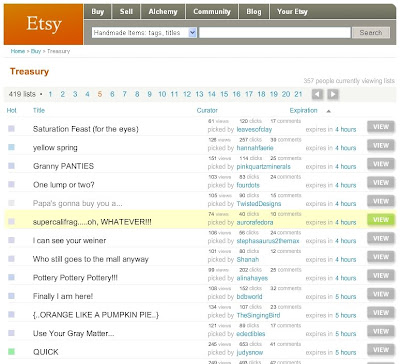This screenshot has width=400, height=364.
Task: Open curator pinkquartzminerals profile
Action: pyautogui.click(x=263, y=167)
